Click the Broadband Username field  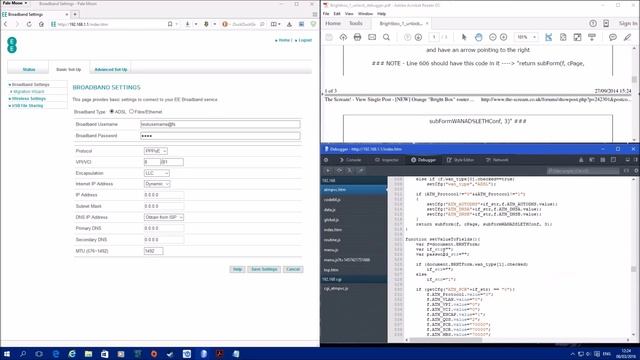(x=220, y=124)
